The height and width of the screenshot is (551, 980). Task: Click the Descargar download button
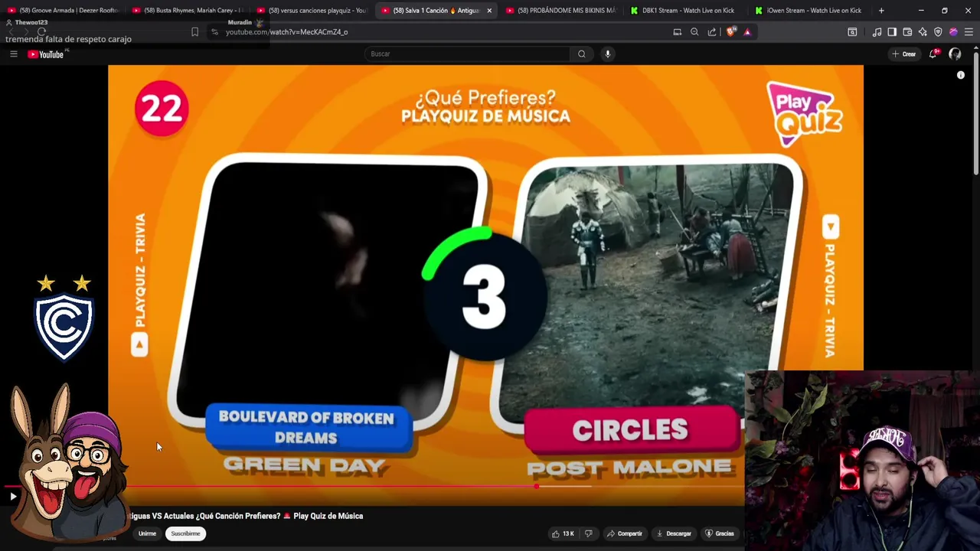click(x=674, y=533)
